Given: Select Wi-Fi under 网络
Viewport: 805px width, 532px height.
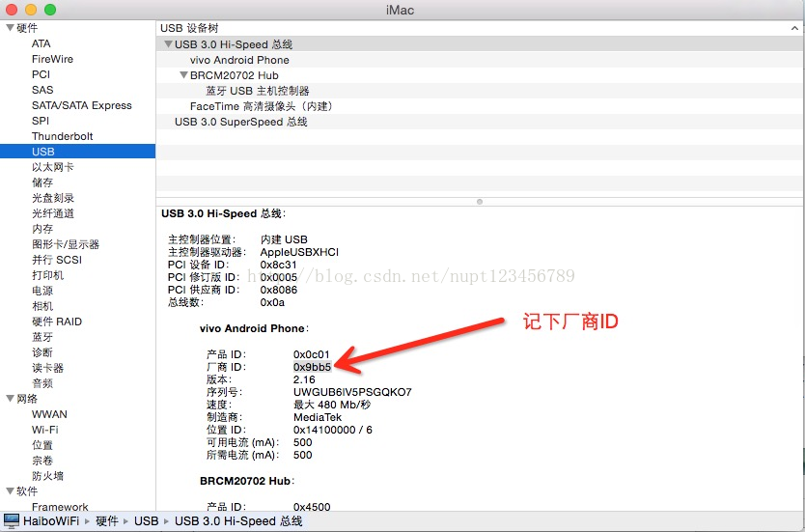Looking at the screenshot, I should point(44,430).
